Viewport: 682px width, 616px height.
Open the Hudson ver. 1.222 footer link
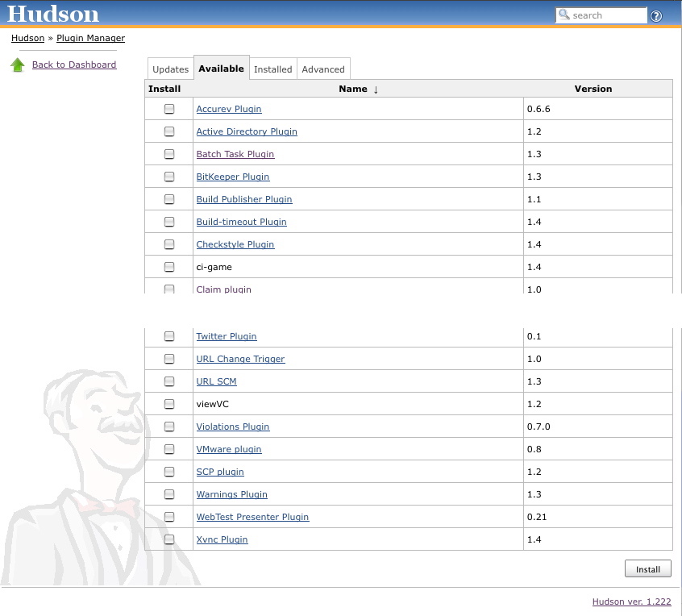click(x=631, y=601)
